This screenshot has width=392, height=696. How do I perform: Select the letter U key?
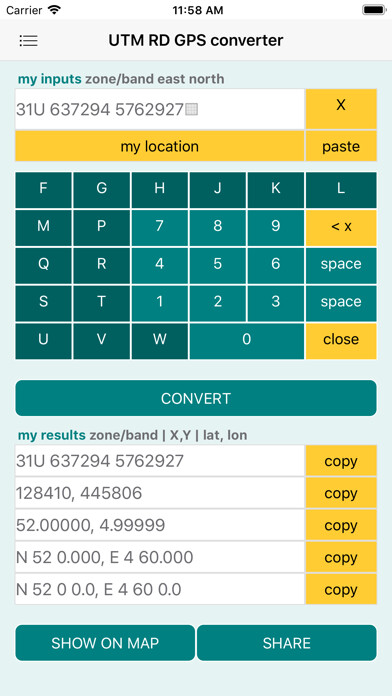[x=44, y=341]
